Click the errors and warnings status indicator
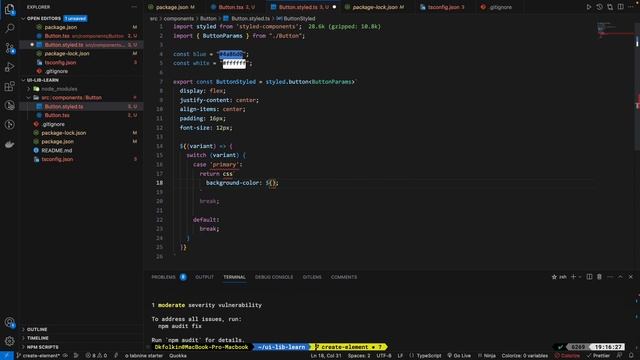 (x=96, y=356)
